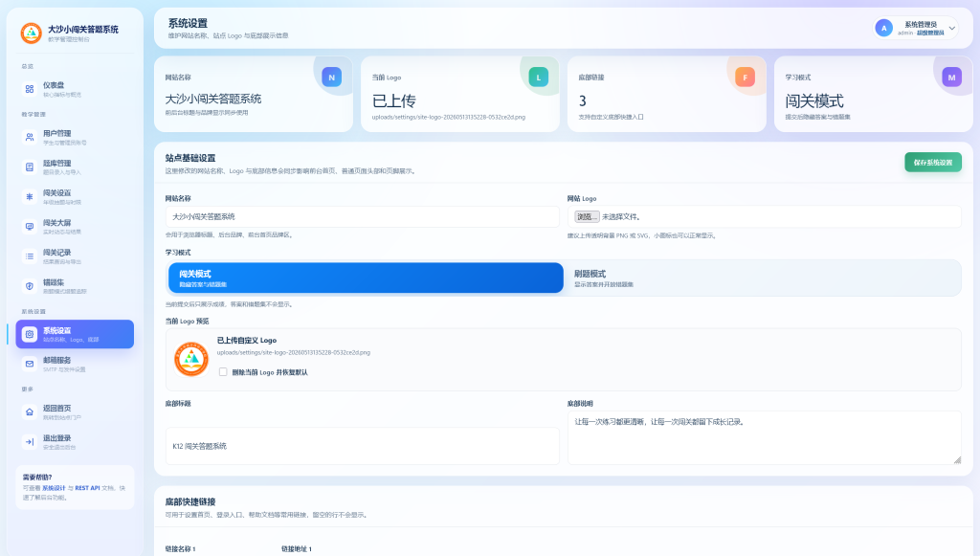
Task: Click the footer link count 3
Action: (x=583, y=100)
